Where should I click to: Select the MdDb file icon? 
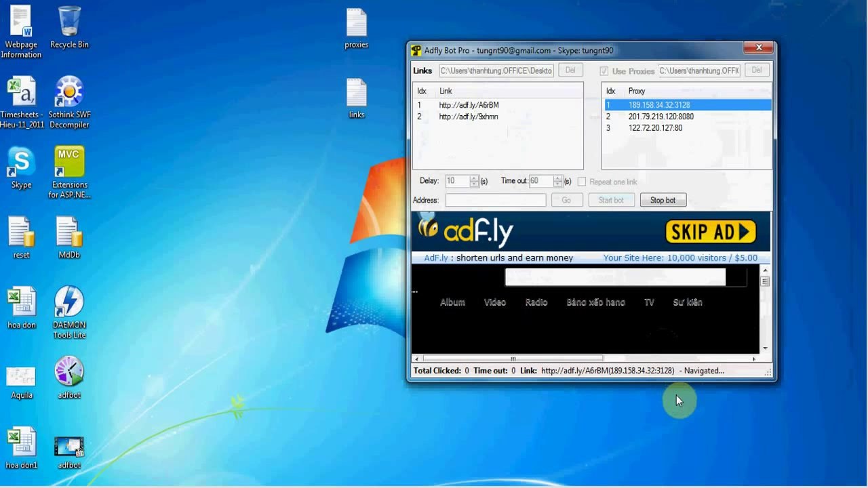tap(69, 237)
